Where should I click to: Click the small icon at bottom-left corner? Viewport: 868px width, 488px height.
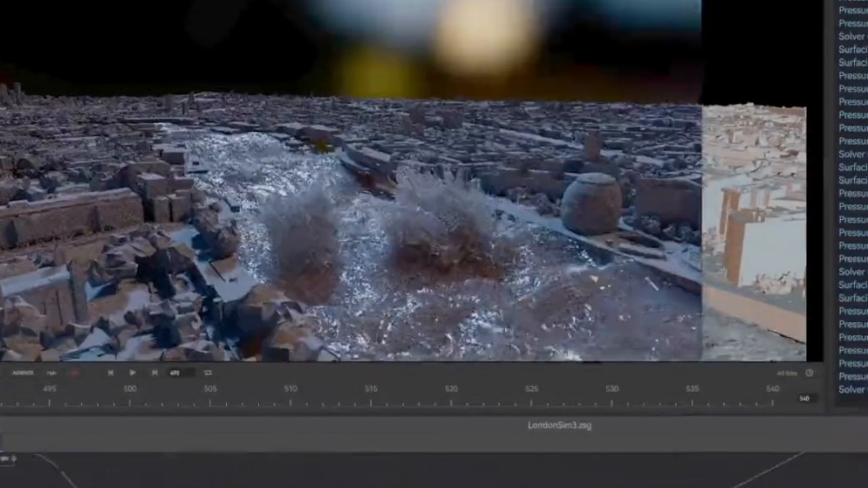pyautogui.click(x=4, y=458)
